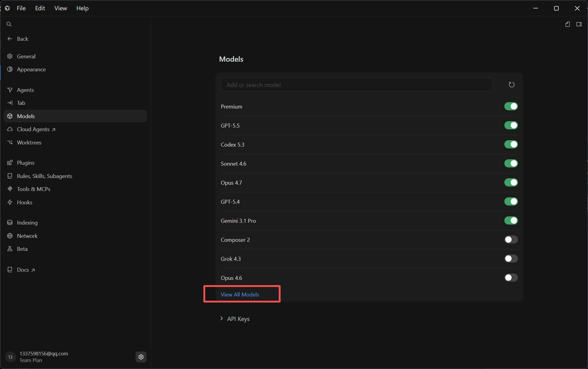Click the Agents icon in sidebar

tap(10, 90)
